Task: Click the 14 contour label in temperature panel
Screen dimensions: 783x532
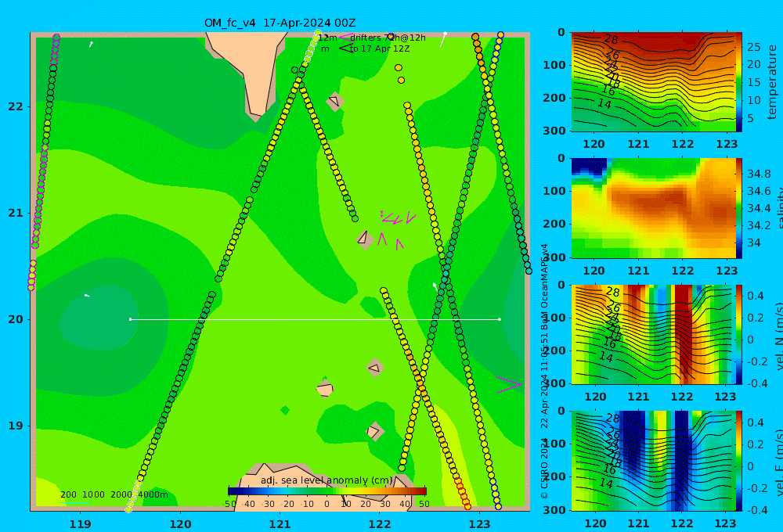Action: (x=604, y=104)
